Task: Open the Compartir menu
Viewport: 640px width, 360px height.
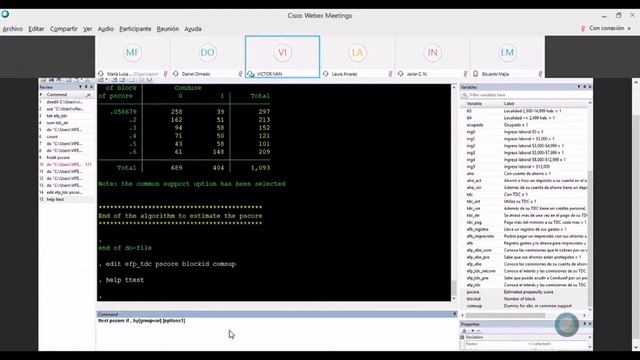Action: (x=64, y=29)
